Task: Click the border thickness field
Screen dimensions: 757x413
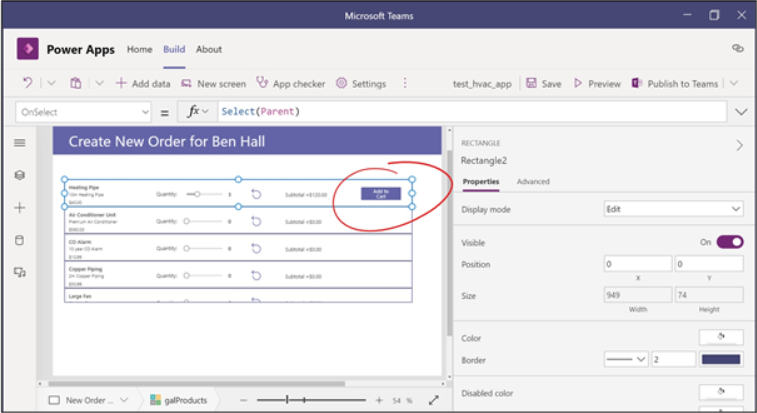Action: click(673, 359)
